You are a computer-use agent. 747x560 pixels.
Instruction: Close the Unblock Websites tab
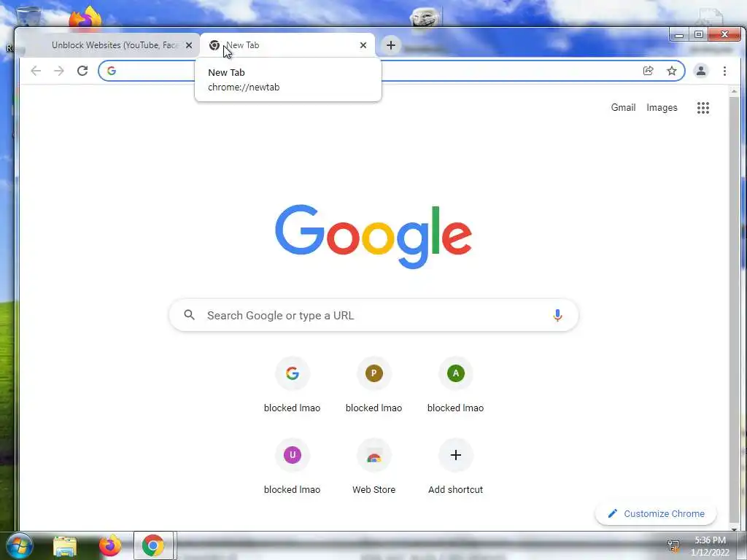tap(189, 45)
